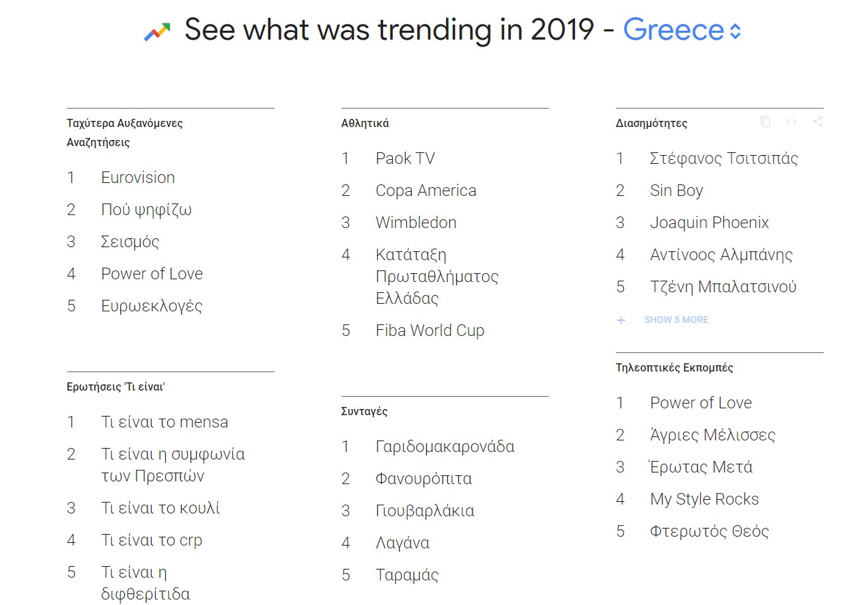Select Paok TV in the Αθλητικά list

tap(405, 158)
